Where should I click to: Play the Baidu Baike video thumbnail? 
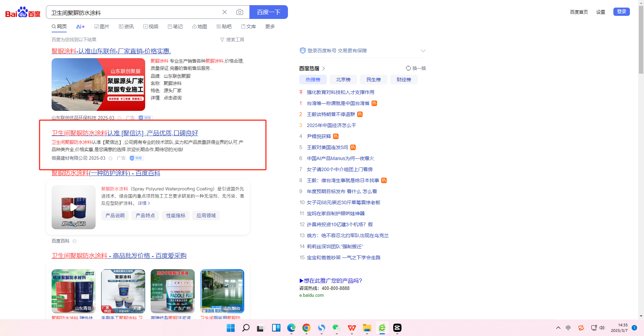pyautogui.click(x=74, y=207)
